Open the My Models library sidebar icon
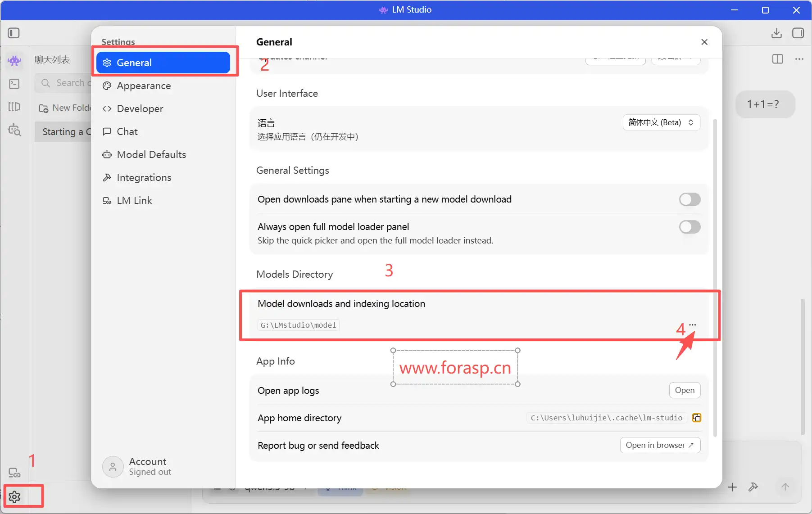The height and width of the screenshot is (514, 812). point(14,107)
